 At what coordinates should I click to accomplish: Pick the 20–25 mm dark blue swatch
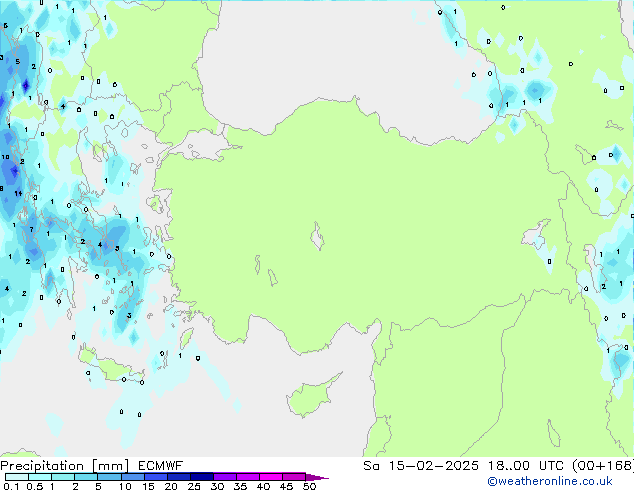179,477
